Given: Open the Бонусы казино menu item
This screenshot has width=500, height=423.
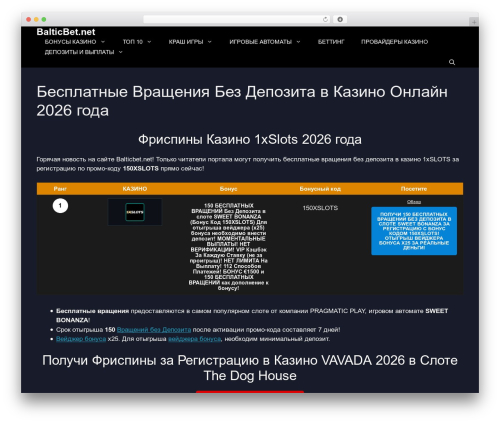Looking at the screenshot, I should (70, 42).
